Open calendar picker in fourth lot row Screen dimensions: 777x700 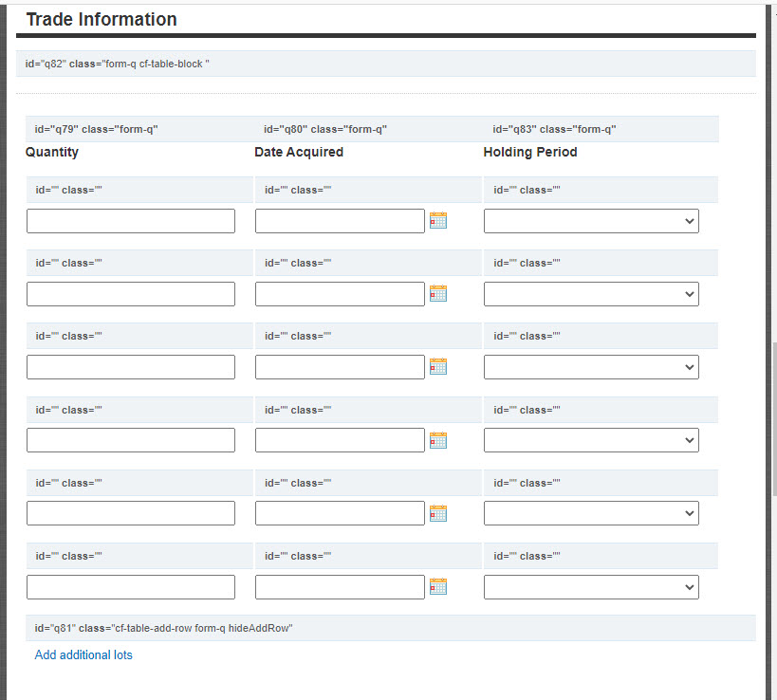(x=437, y=440)
